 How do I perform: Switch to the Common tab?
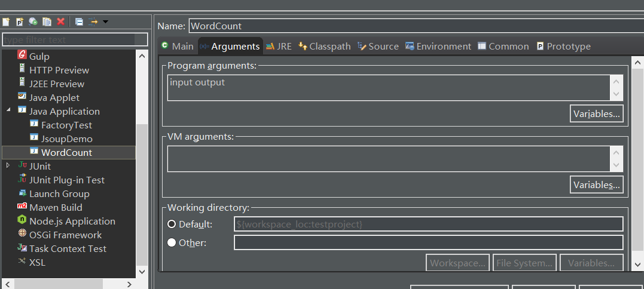tap(503, 47)
